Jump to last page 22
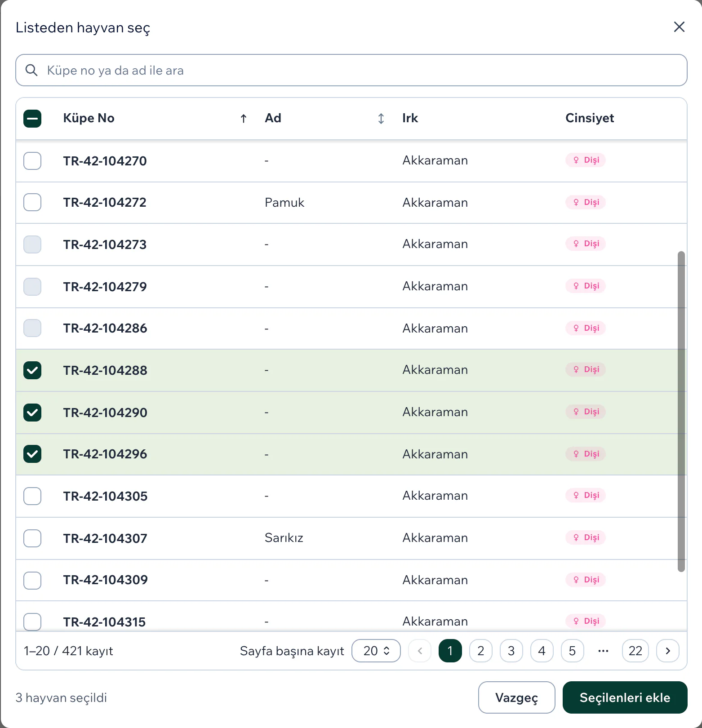The image size is (702, 728). click(x=635, y=651)
